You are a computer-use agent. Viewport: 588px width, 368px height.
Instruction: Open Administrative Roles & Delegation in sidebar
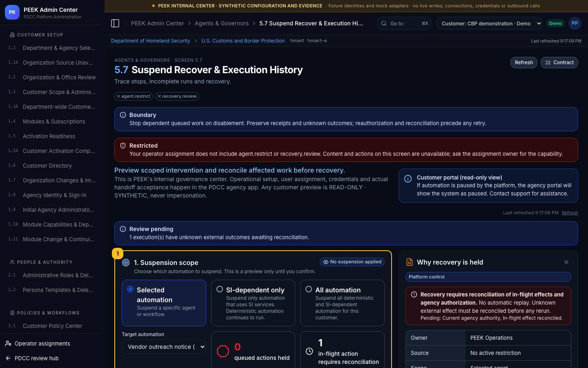point(52,275)
